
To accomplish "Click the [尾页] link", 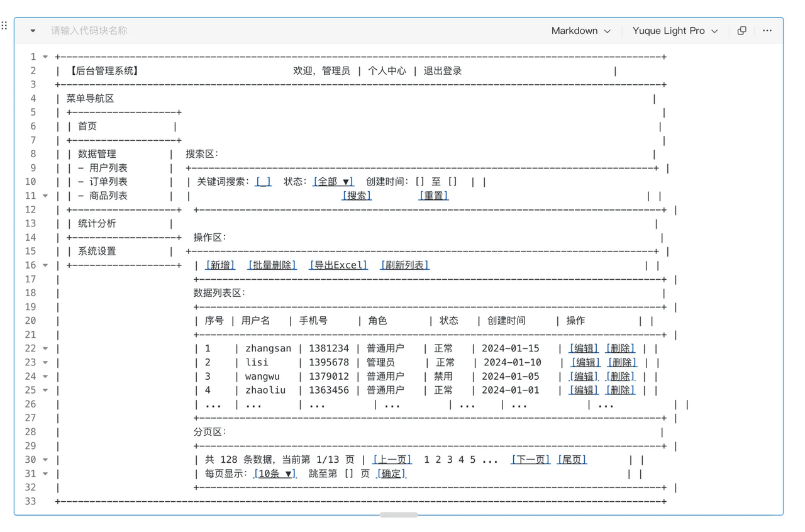I will tap(572, 460).
